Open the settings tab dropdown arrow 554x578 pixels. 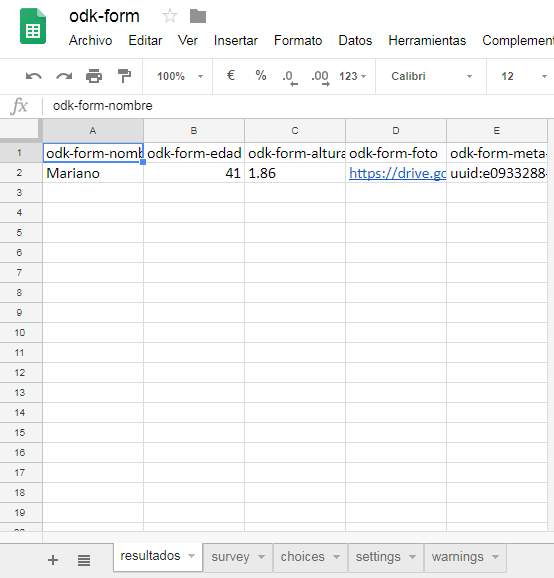412,557
